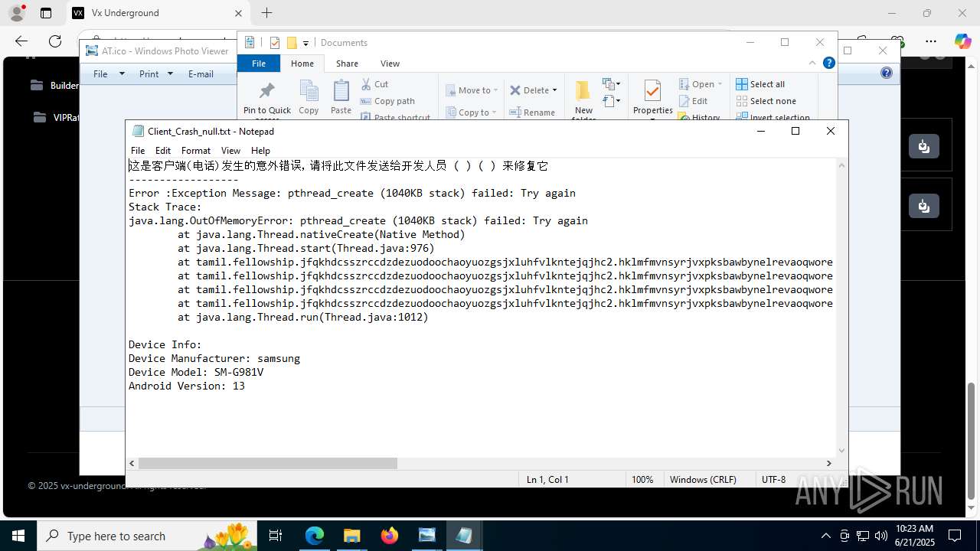
Task: Click the taskbar clock showing 10:23 AM
Action: [x=914, y=536]
